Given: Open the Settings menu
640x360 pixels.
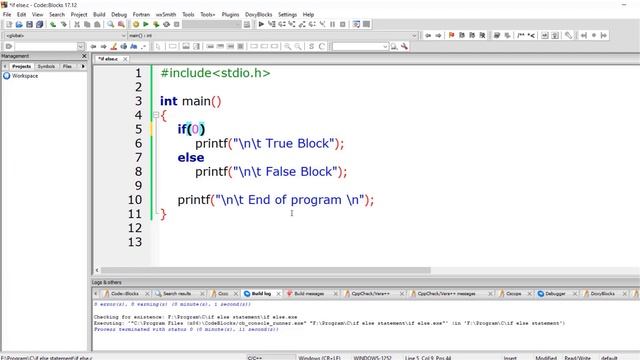Looking at the screenshot, I should click(287, 14).
